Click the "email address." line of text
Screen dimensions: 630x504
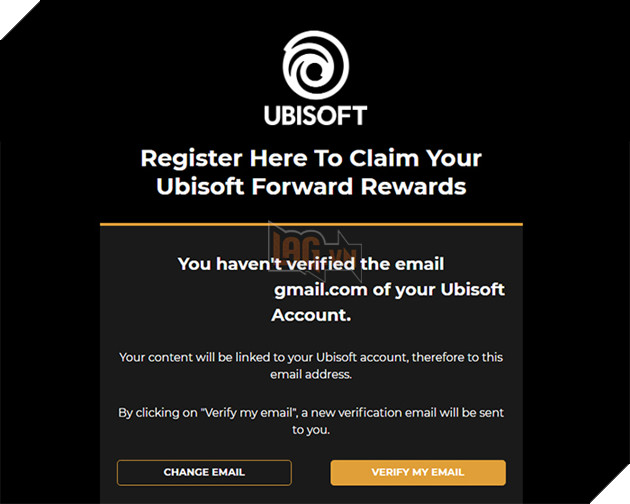311,375
